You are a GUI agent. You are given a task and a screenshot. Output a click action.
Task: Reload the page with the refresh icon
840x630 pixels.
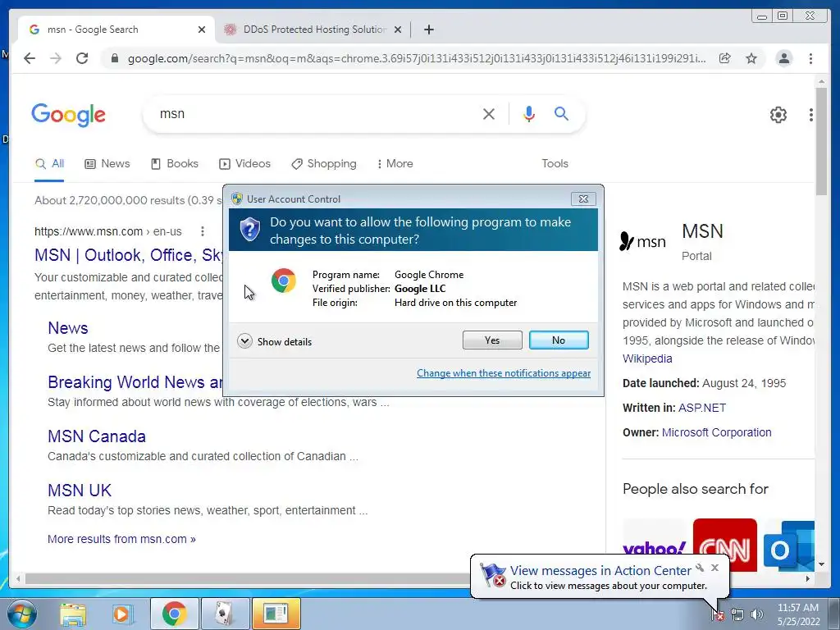82,58
